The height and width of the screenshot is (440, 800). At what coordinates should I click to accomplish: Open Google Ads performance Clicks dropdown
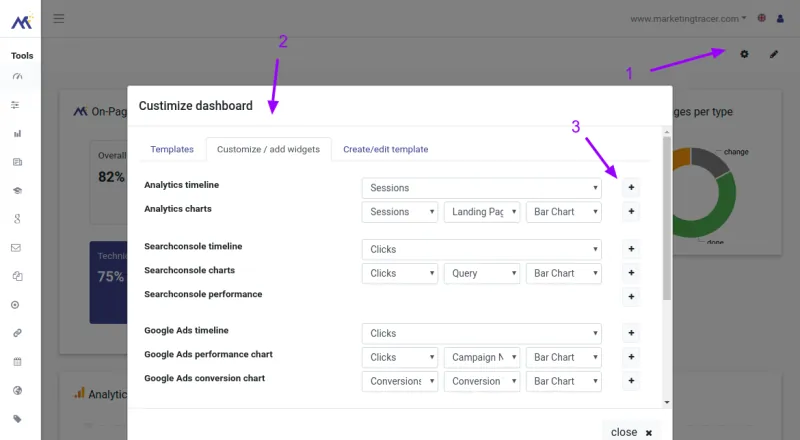[400, 357]
